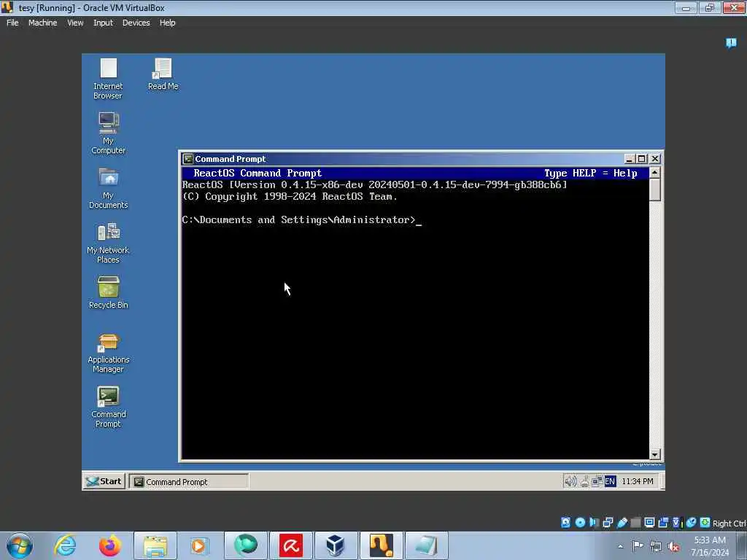Click the VirtualBox display status icon
The width and height of the screenshot is (747, 560).
point(649,522)
